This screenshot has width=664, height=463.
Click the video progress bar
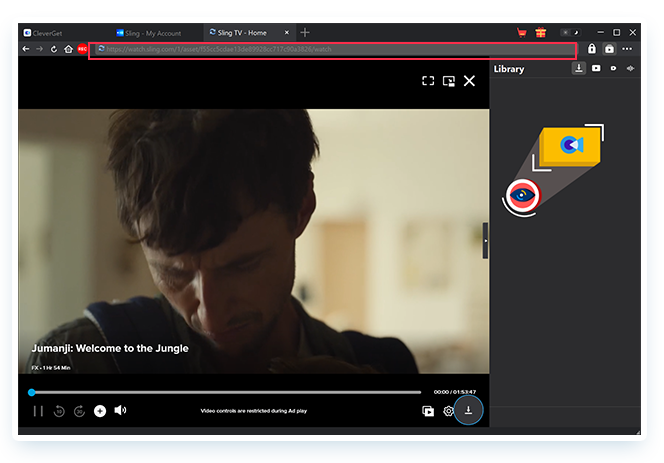click(x=227, y=392)
